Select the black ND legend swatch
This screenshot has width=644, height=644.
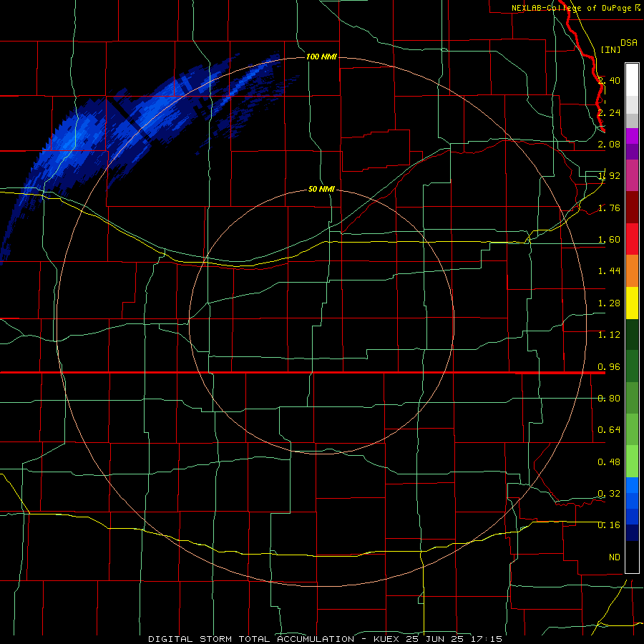tap(632, 557)
